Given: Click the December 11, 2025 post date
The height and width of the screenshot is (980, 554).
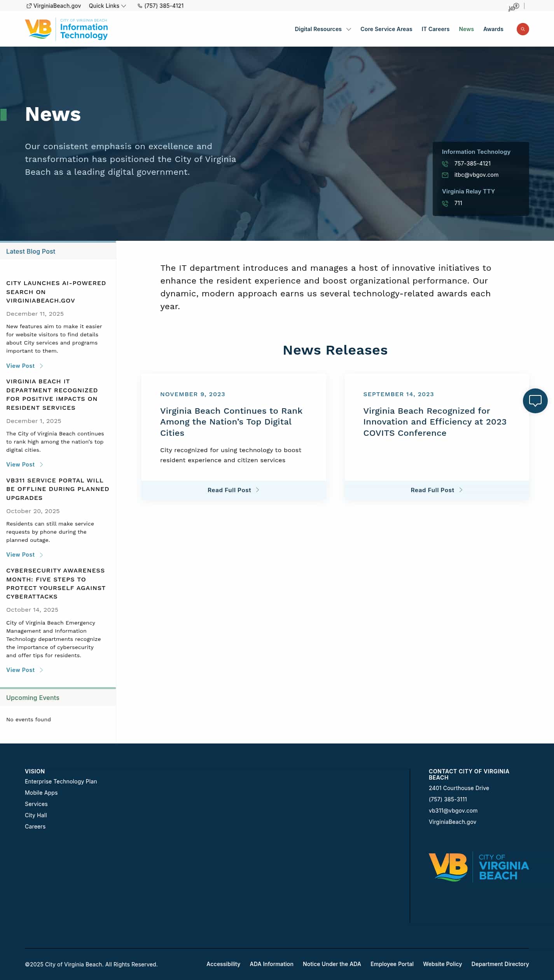Looking at the screenshot, I should (35, 314).
